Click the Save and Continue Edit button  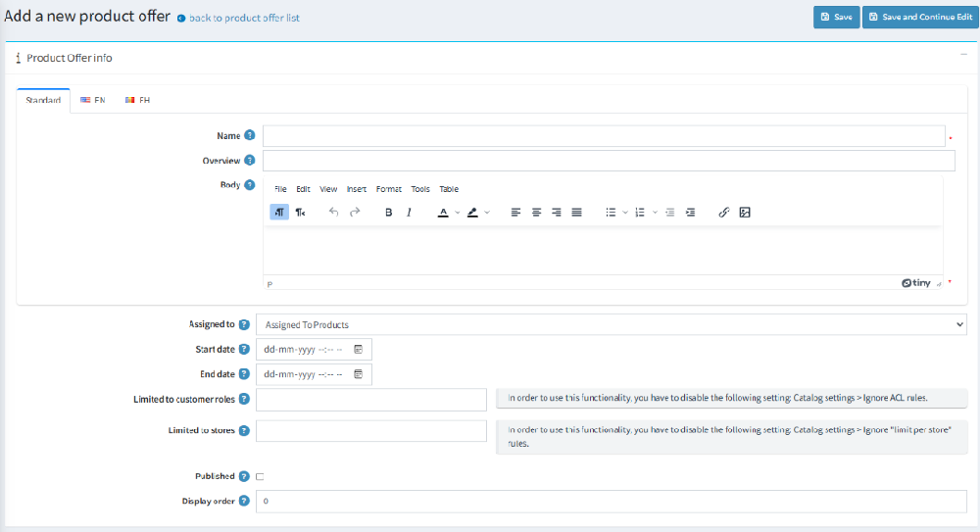918,17
